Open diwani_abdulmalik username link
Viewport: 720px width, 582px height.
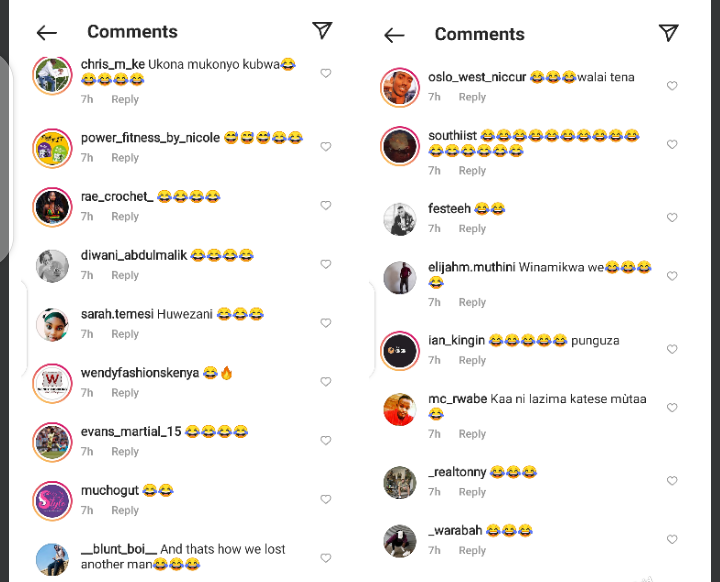134,255
